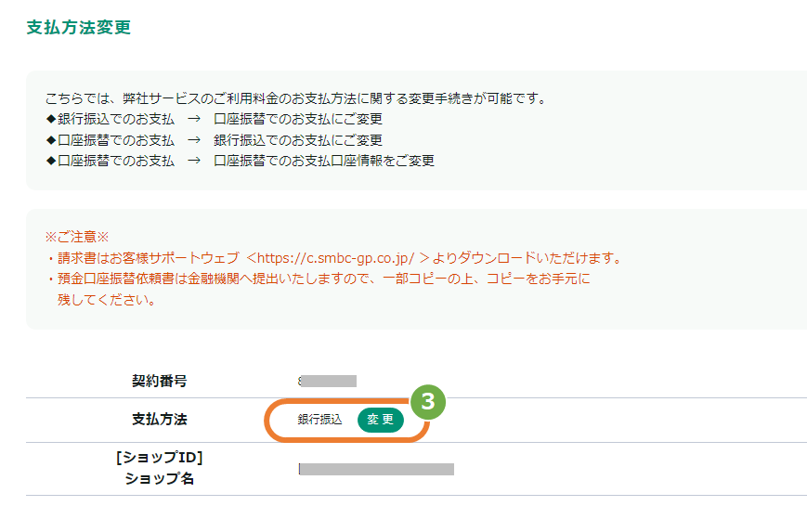The image size is (807, 532).
Task: Click line 銀行振込でのお支払 → 口座振替でのお支払にご変更
Action: (215, 119)
